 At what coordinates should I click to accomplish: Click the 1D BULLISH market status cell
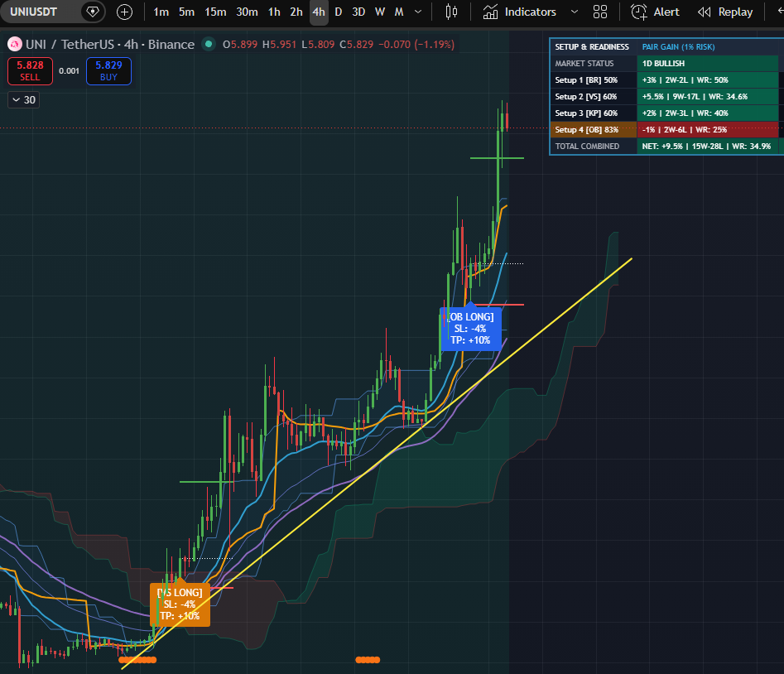point(707,64)
